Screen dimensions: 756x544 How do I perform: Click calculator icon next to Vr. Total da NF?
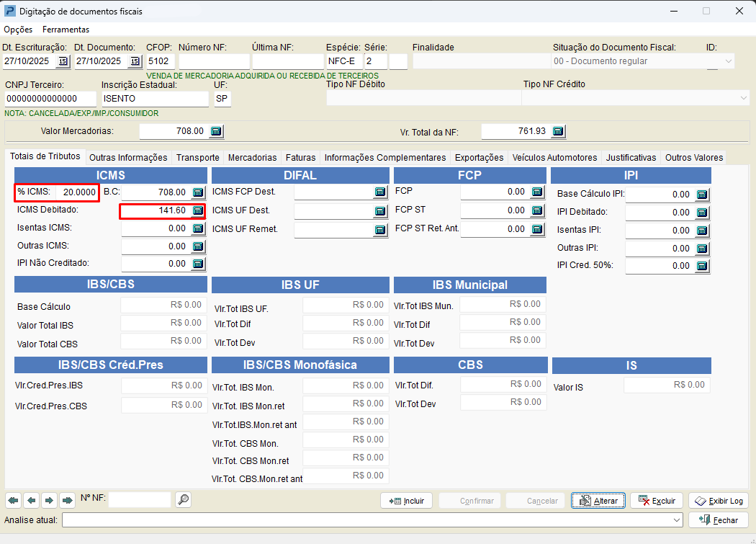coord(558,131)
